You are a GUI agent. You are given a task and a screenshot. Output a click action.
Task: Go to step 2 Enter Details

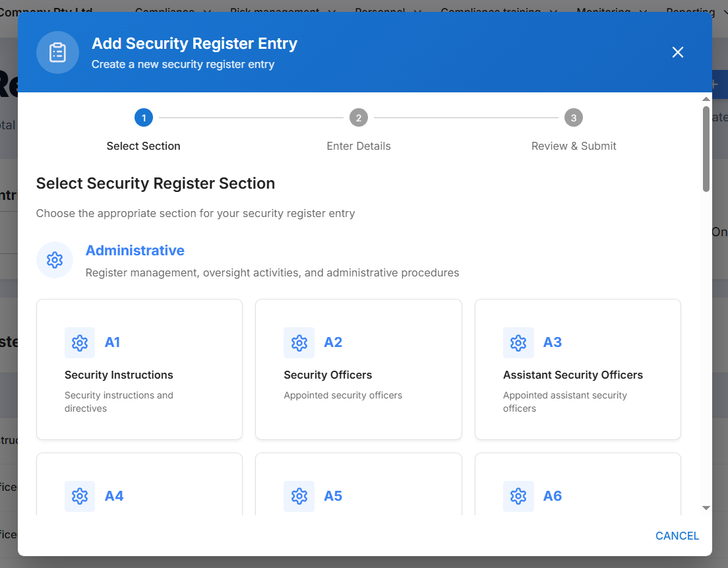pyautogui.click(x=359, y=118)
